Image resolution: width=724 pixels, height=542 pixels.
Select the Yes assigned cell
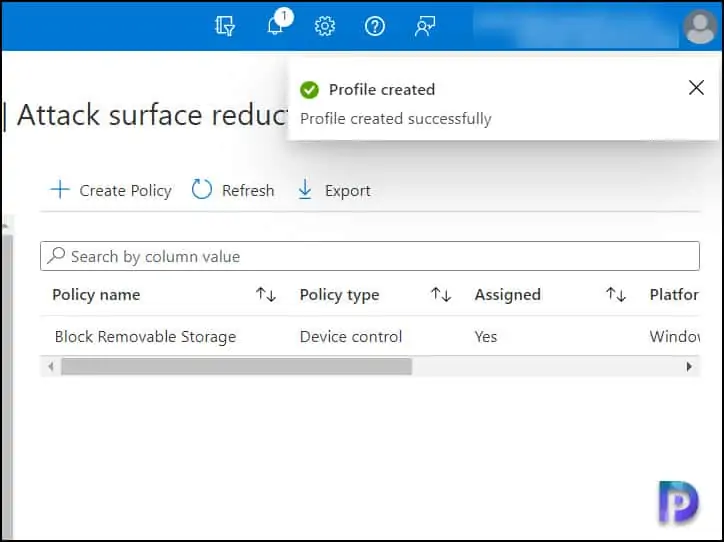tap(486, 337)
